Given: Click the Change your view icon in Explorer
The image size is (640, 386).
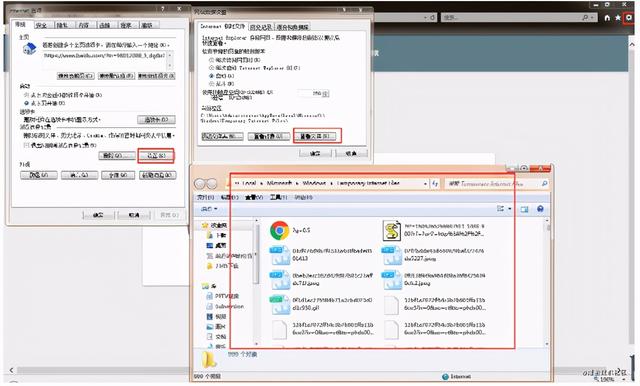Looking at the screenshot, I should [500, 209].
